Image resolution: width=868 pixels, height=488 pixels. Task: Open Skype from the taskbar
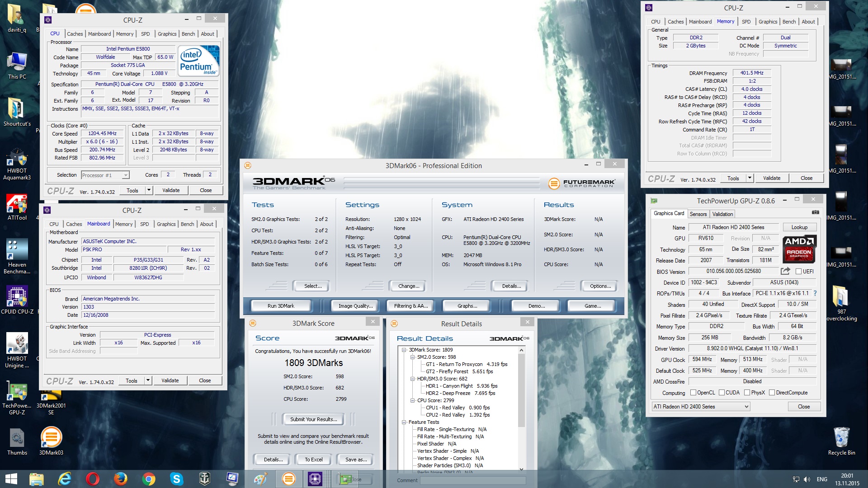[176, 479]
